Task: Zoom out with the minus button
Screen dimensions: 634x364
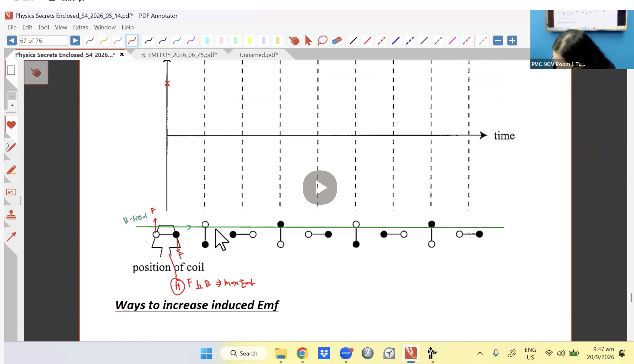Action: click(498, 41)
